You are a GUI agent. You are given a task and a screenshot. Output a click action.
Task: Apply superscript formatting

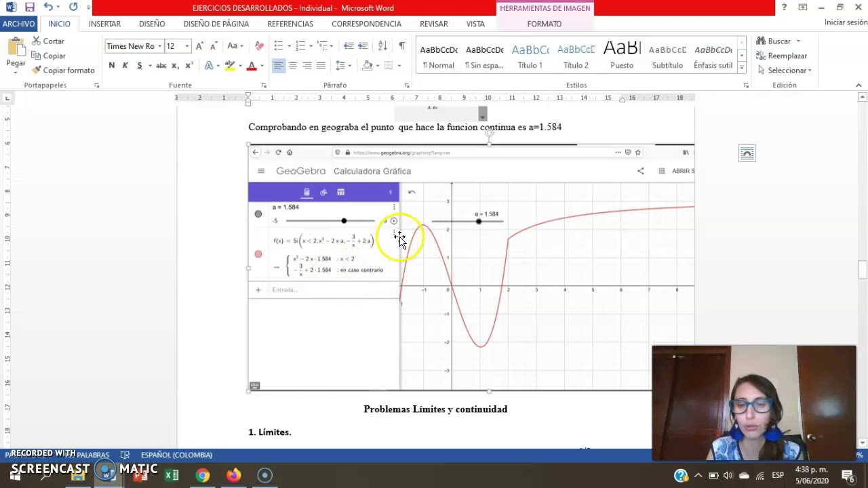point(189,66)
